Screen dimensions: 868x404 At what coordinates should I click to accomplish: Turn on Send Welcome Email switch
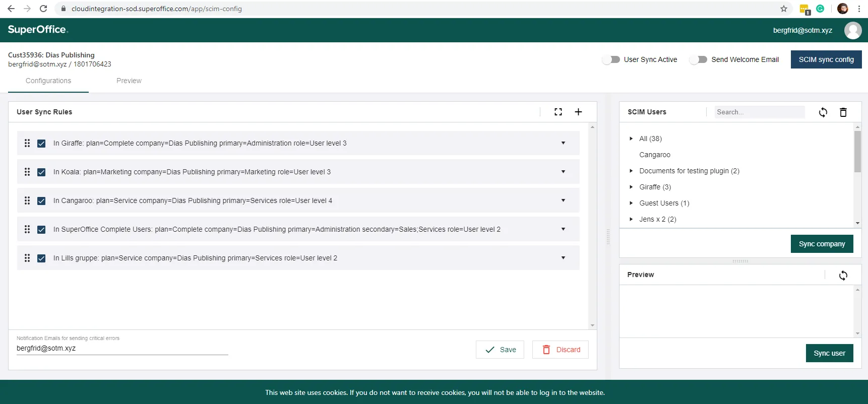coord(699,59)
